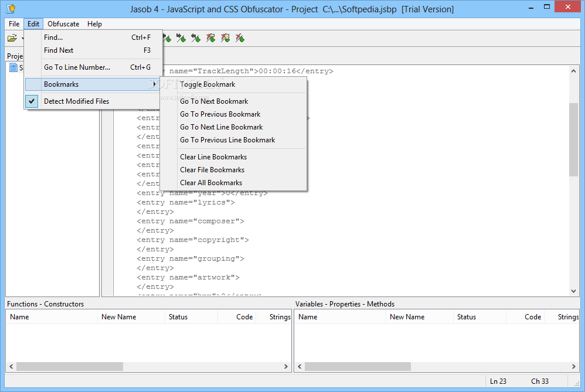Select Go To Line Number... menu entry

pos(94,67)
